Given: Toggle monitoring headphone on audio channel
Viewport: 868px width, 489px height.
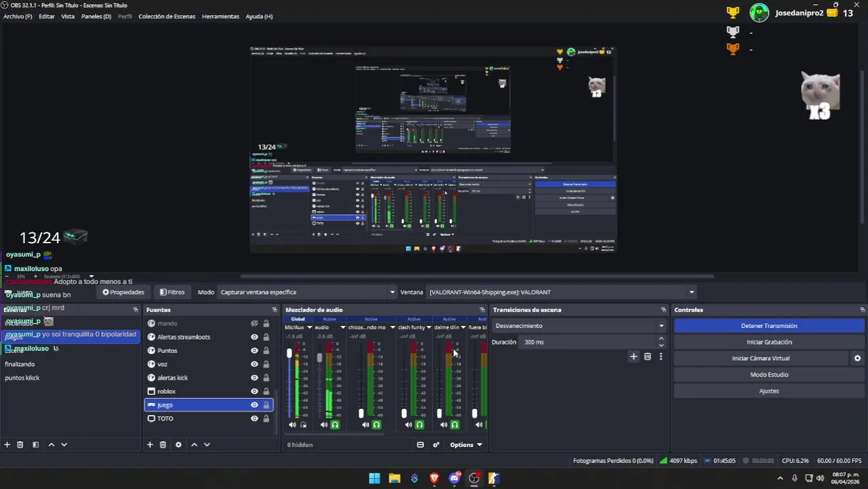Looking at the screenshot, I should pos(335,424).
